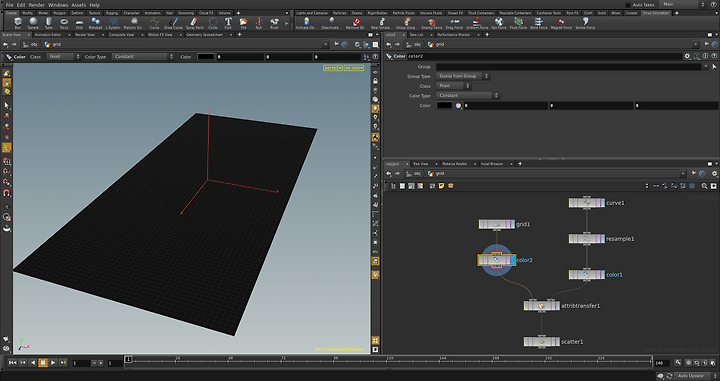
Task: Open the persp viewport camera menu
Action: point(332,68)
